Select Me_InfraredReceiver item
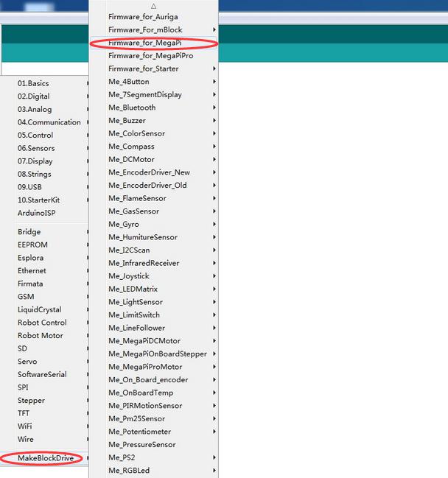The image size is (448, 478). click(154, 263)
